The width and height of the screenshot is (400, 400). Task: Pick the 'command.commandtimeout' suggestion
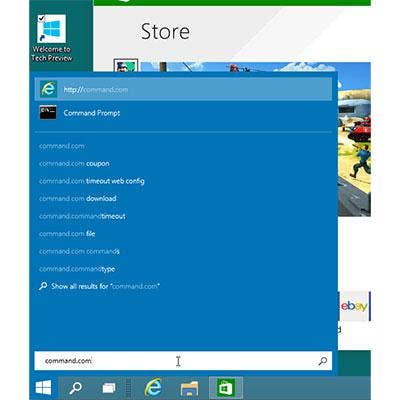click(x=82, y=216)
